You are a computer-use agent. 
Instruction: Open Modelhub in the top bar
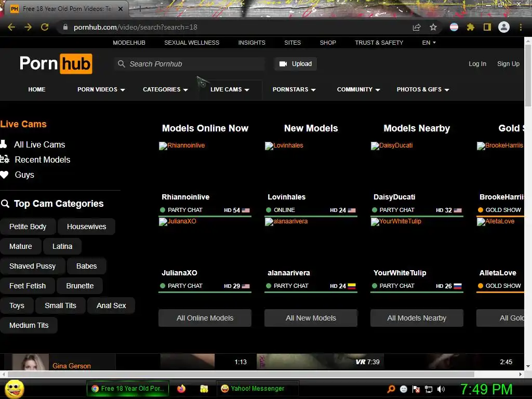click(x=129, y=43)
